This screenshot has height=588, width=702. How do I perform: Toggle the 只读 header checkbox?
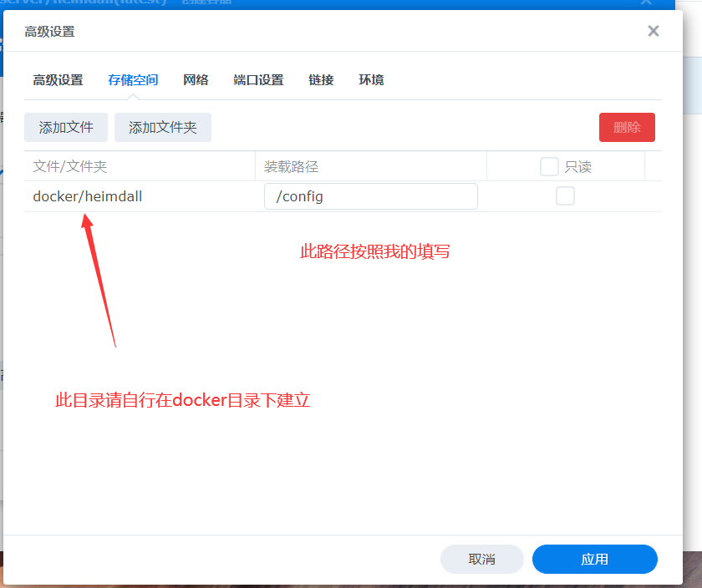pos(549,166)
